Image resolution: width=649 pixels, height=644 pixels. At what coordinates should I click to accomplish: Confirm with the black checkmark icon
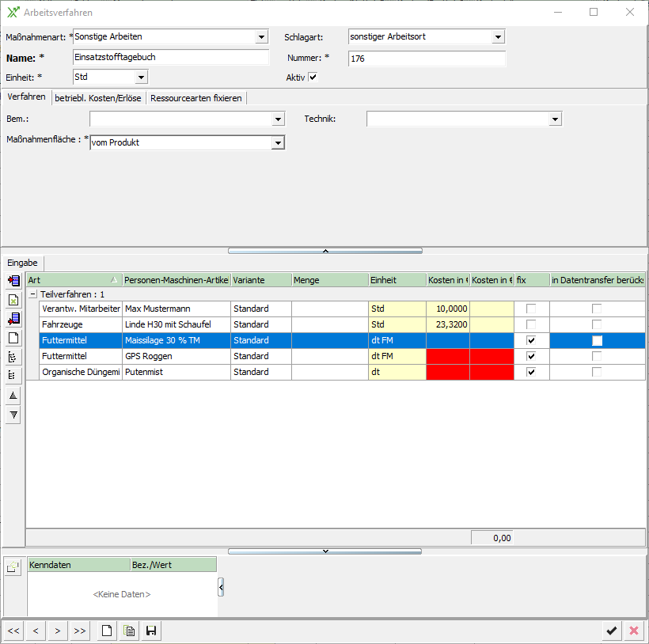click(x=611, y=631)
